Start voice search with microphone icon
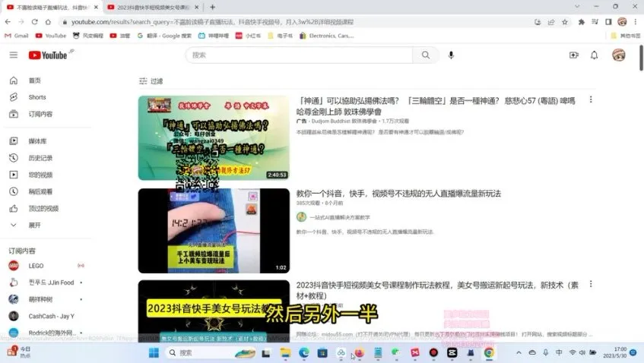 pos(452,55)
